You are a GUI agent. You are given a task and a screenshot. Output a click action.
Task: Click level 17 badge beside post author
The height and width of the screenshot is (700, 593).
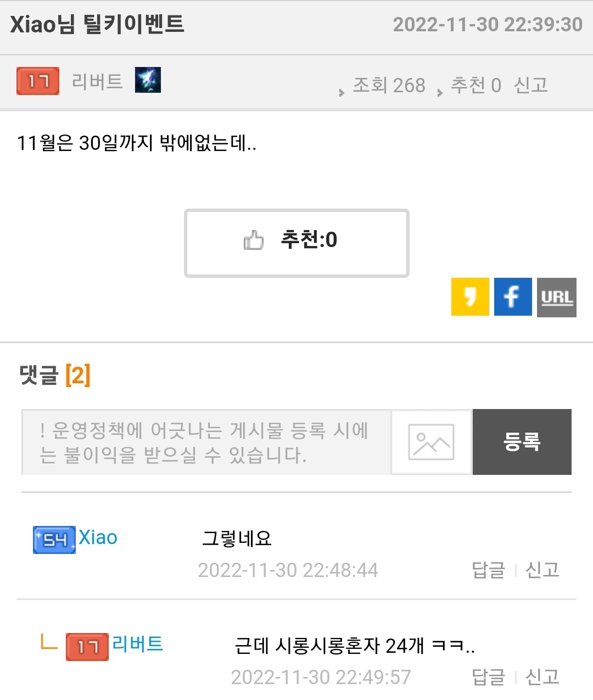pos(38,81)
